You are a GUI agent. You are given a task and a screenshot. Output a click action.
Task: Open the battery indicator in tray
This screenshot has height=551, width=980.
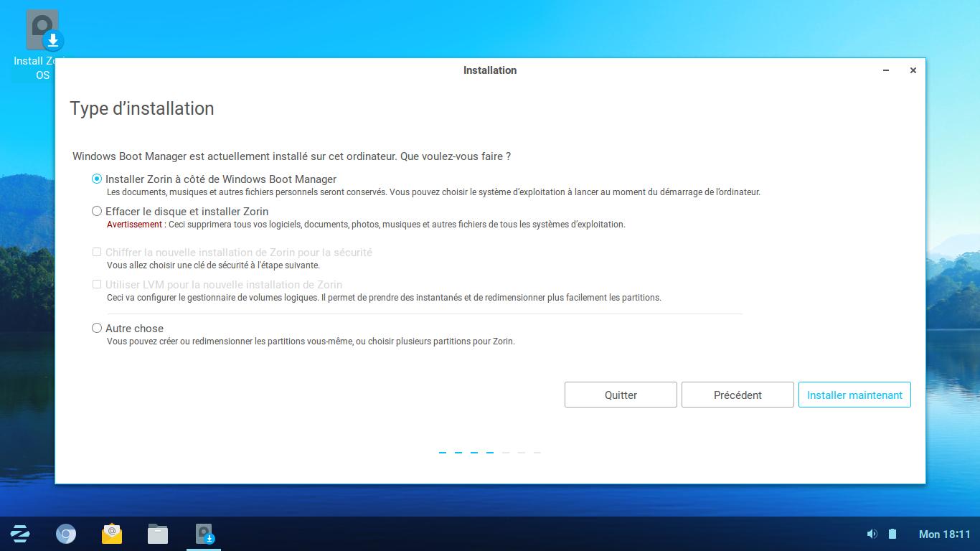pyautogui.click(x=892, y=534)
